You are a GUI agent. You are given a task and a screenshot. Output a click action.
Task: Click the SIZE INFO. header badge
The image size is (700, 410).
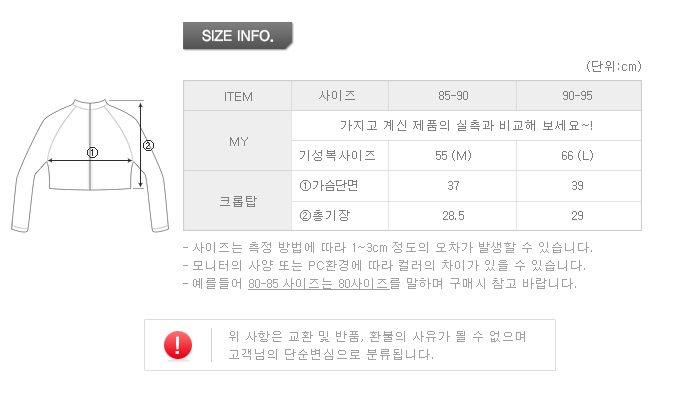(x=238, y=36)
